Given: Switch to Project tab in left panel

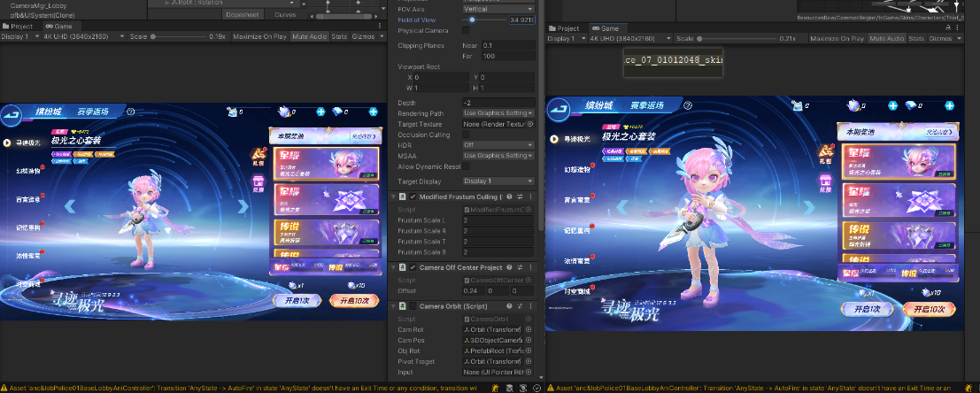Looking at the screenshot, I should tap(18, 27).
